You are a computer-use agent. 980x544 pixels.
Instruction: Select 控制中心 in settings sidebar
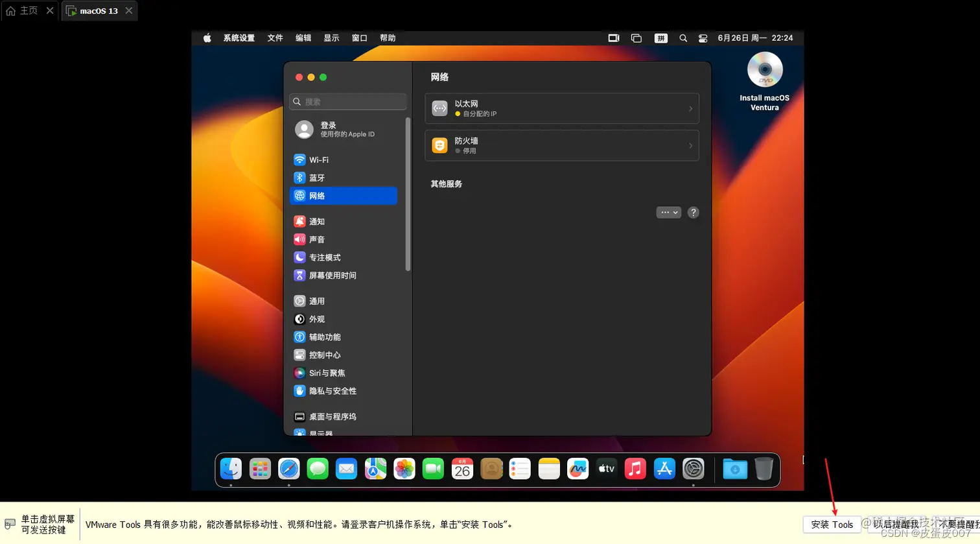coord(344,355)
